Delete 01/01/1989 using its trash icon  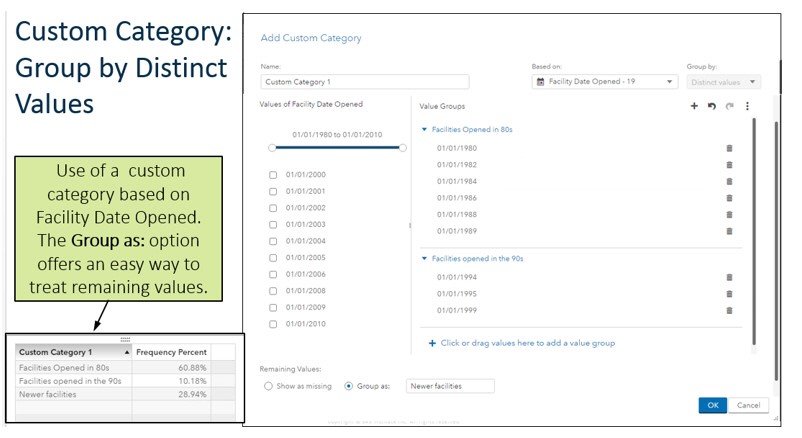coord(729,231)
